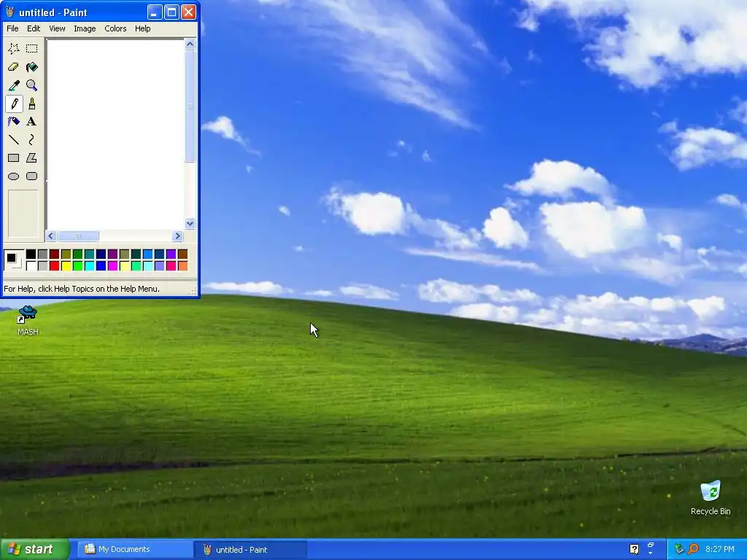Pick the Rounded Rectangle tool

32,176
